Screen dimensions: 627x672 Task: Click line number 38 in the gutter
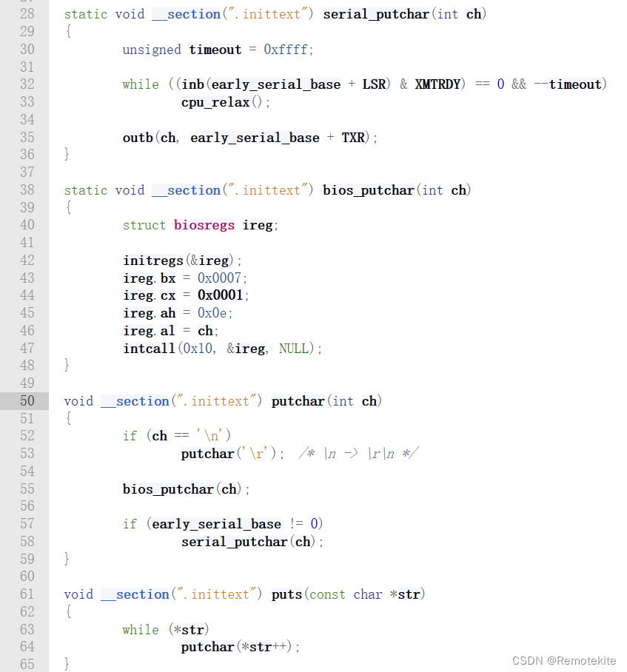click(x=27, y=189)
